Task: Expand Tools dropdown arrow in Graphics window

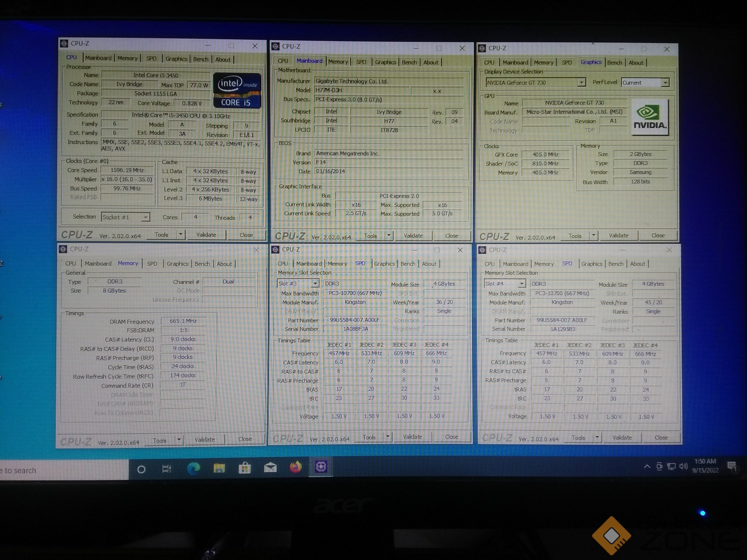Action: (x=594, y=236)
